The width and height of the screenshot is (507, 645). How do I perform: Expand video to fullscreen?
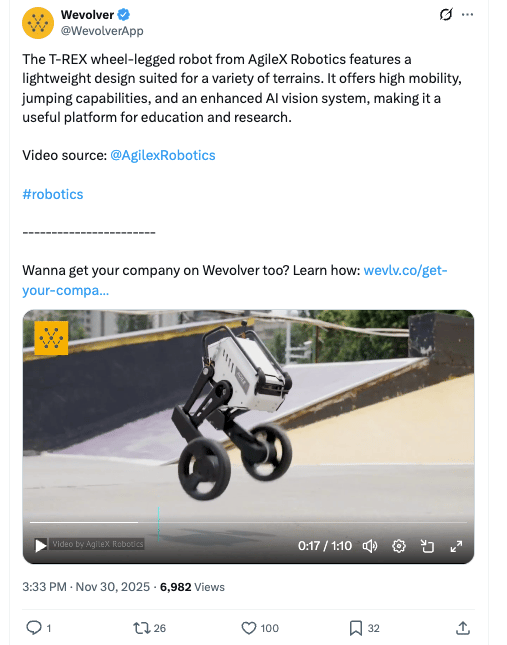tap(456, 546)
